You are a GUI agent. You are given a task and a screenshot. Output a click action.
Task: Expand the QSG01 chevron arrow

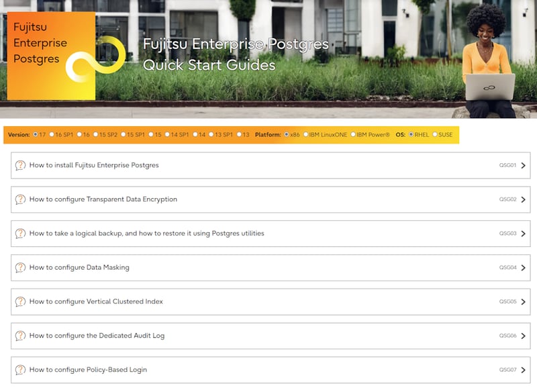(523, 165)
